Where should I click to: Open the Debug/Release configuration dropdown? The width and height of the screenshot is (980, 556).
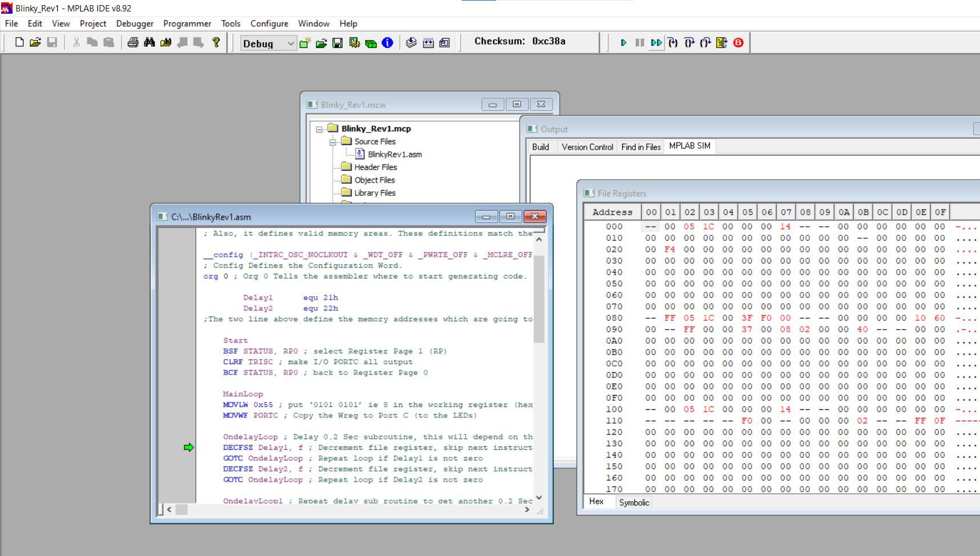291,43
